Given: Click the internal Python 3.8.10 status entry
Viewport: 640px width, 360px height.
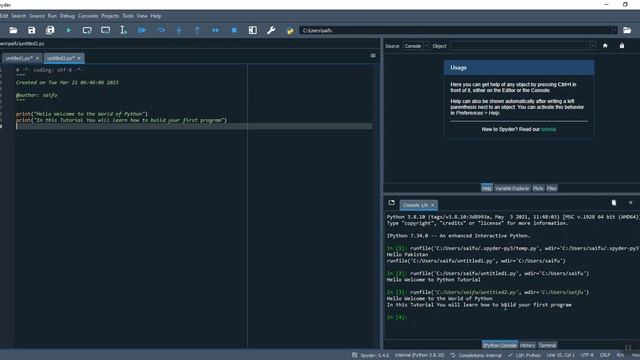Looking at the screenshot, I should click(x=419, y=356).
